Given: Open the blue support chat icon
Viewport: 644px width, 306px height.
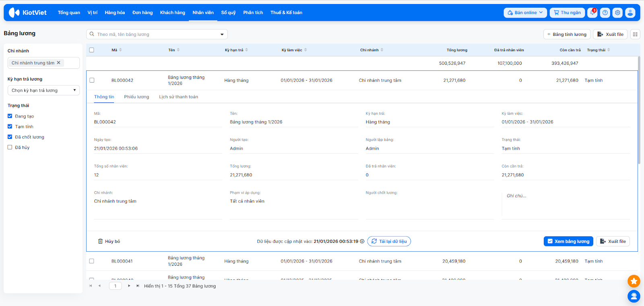Looking at the screenshot, I should (634, 296).
